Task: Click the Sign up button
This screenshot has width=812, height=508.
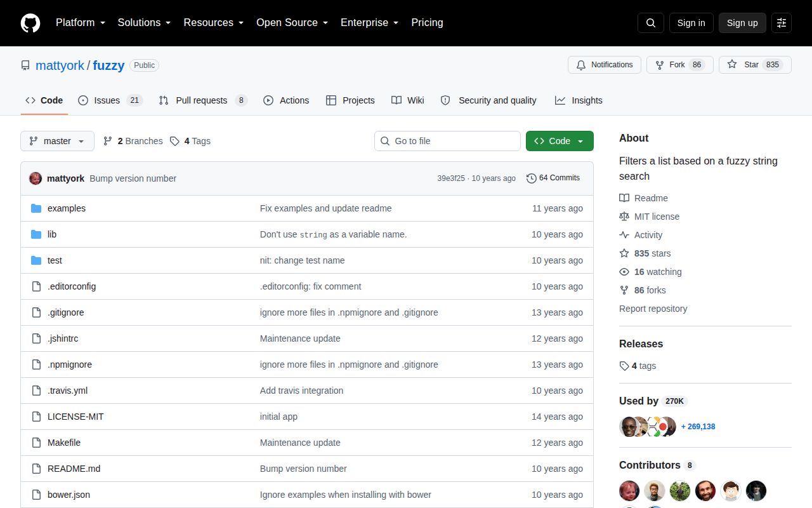Action: point(742,23)
